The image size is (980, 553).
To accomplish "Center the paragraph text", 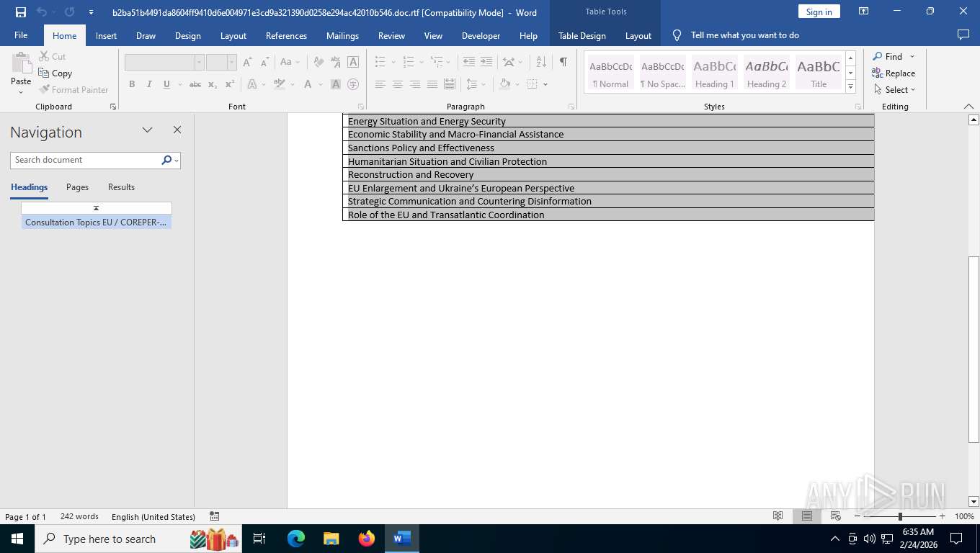I will 398,84.
